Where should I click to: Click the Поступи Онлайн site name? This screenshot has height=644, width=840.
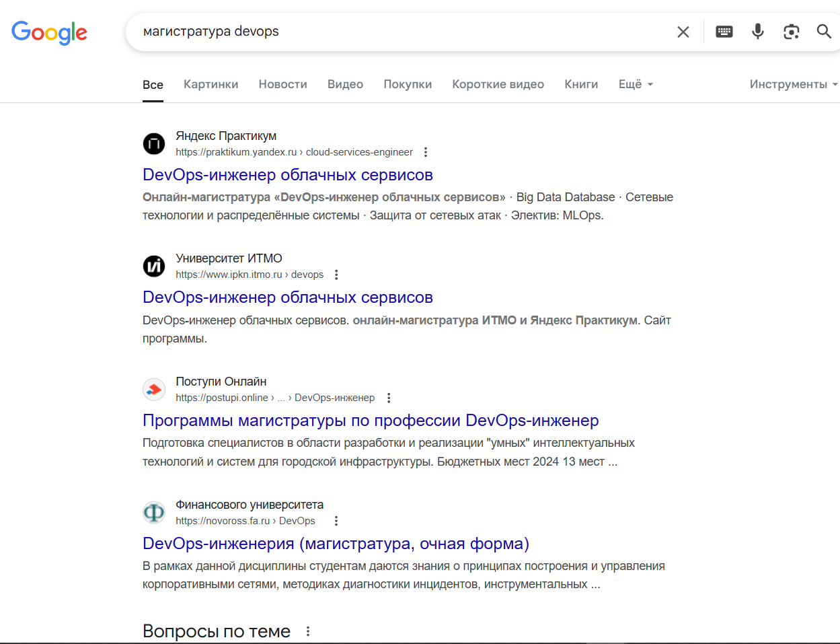221,382
